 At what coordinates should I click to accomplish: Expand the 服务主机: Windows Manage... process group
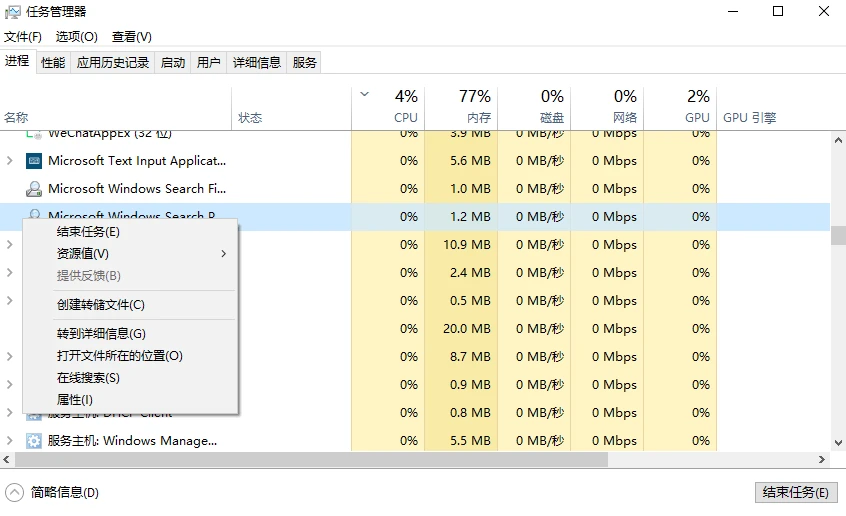(10, 440)
